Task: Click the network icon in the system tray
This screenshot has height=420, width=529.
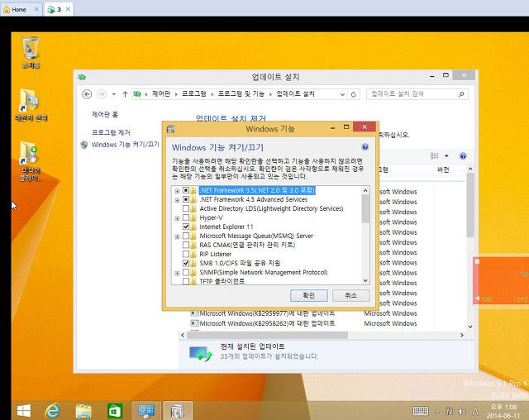Action: coord(450,411)
